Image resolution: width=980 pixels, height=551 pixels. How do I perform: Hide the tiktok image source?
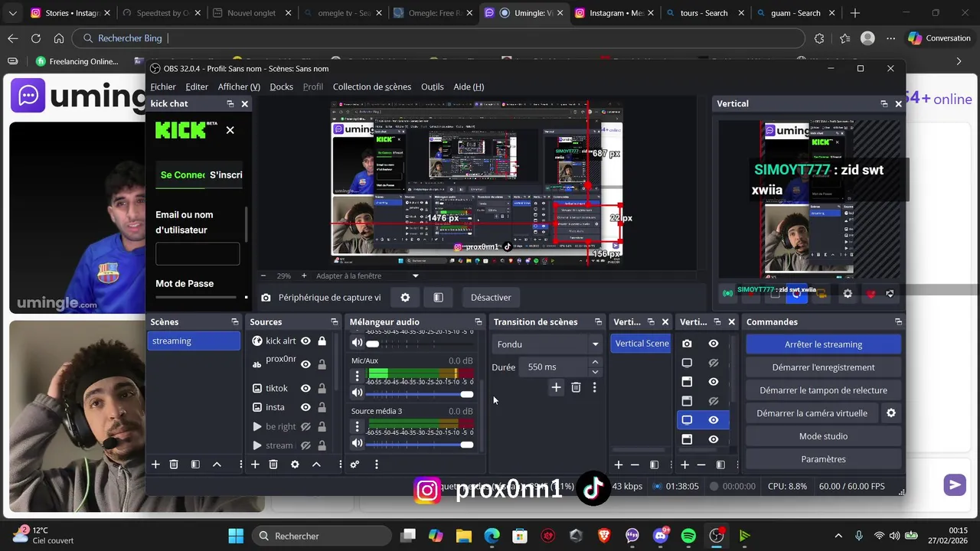pos(305,389)
